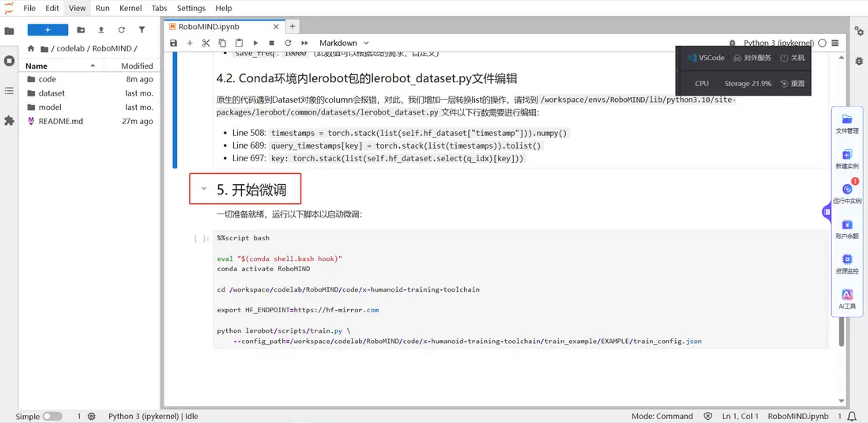The image size is (868, 423).
Task: Open the Tabs menu
Action: click(x=160, y=9)
